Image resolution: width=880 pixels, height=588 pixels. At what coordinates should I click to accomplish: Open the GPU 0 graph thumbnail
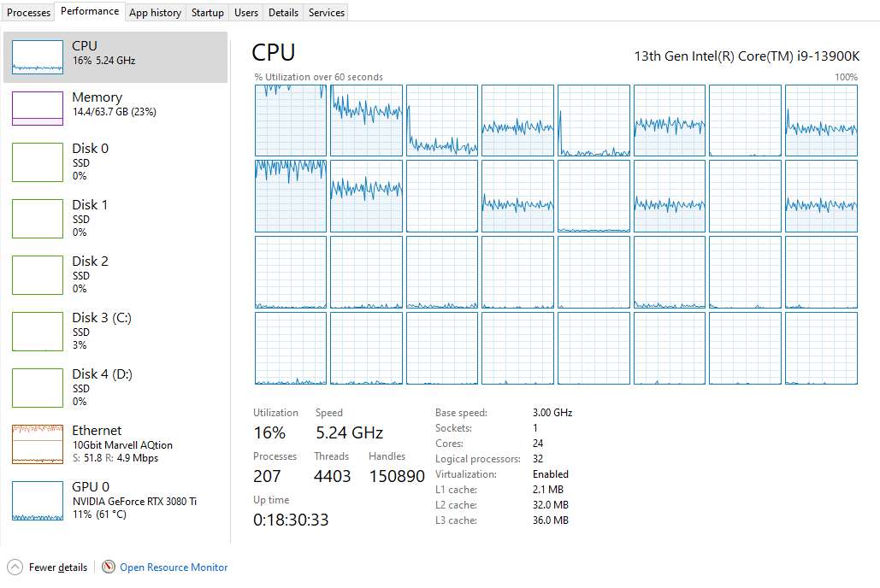(38, 501)
